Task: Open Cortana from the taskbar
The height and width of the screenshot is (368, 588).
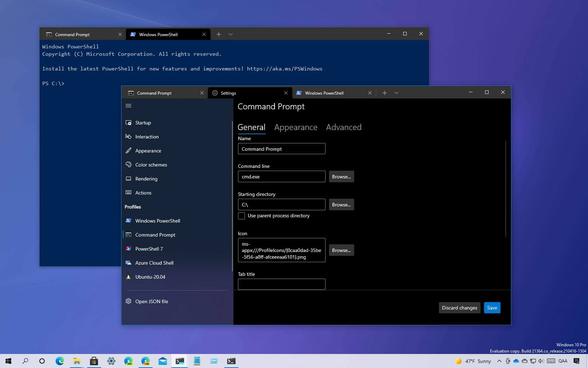Action: pos(42,361)
